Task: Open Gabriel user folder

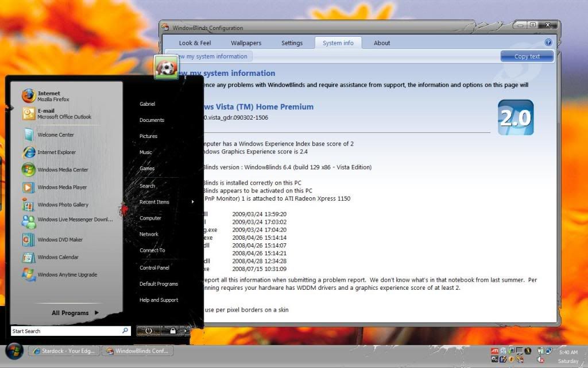Action: click(148, 104)
